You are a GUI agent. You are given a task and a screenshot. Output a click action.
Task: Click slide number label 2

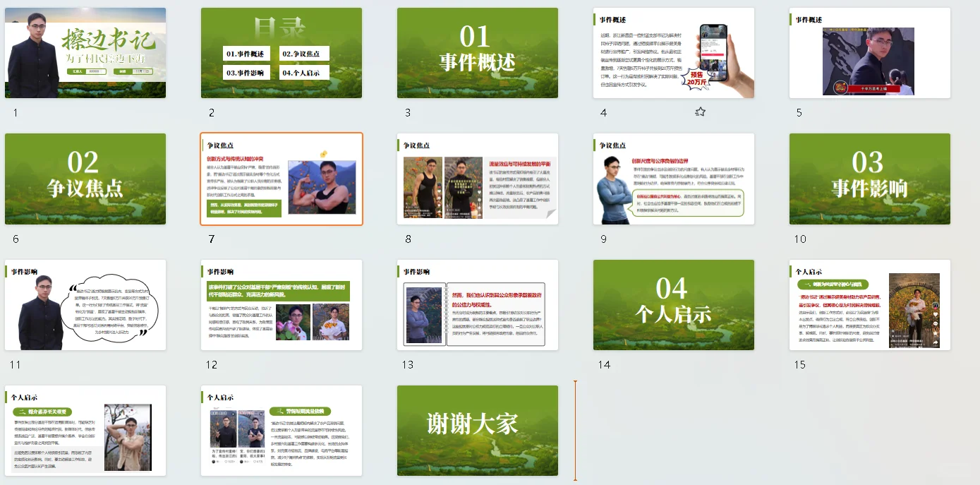(212, 113)
